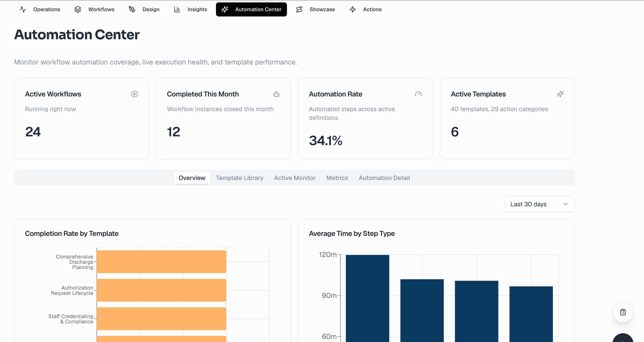Click the bot icon on Completed This Month
The image size is (644, 342).
point(276,94)
